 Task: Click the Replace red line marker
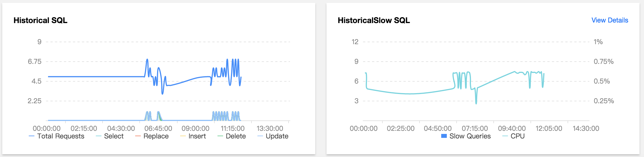(138, 136)
